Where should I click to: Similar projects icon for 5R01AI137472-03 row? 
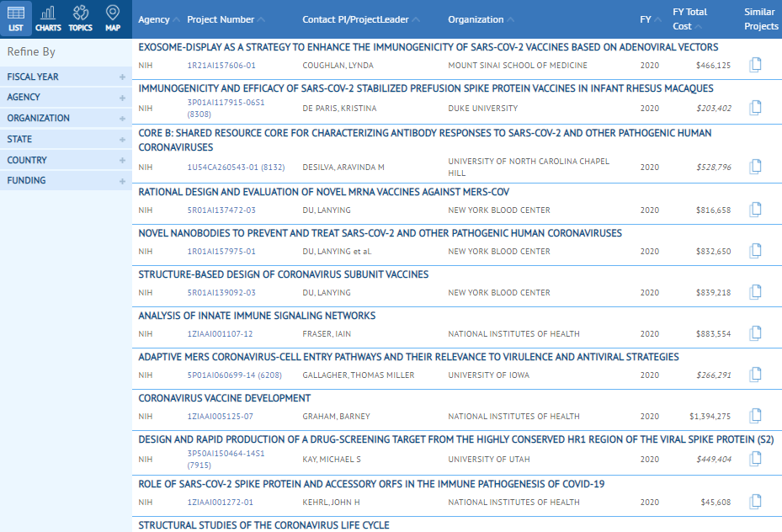[756, 210]
